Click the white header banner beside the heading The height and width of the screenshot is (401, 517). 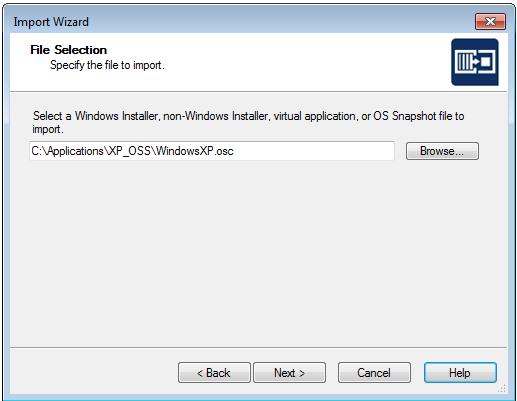click(x=300, y=62)
